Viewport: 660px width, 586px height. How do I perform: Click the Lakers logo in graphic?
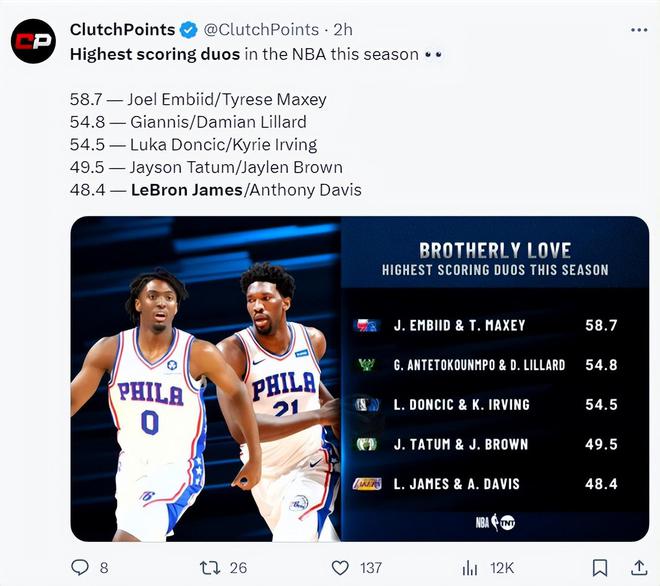(x=367, y=484)
